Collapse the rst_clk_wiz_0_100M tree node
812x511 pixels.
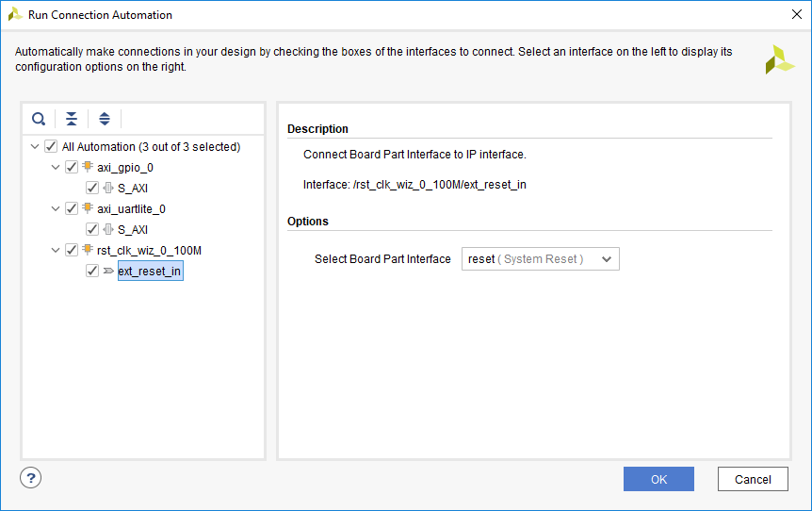pyautogui.click(x=56, y=250)
